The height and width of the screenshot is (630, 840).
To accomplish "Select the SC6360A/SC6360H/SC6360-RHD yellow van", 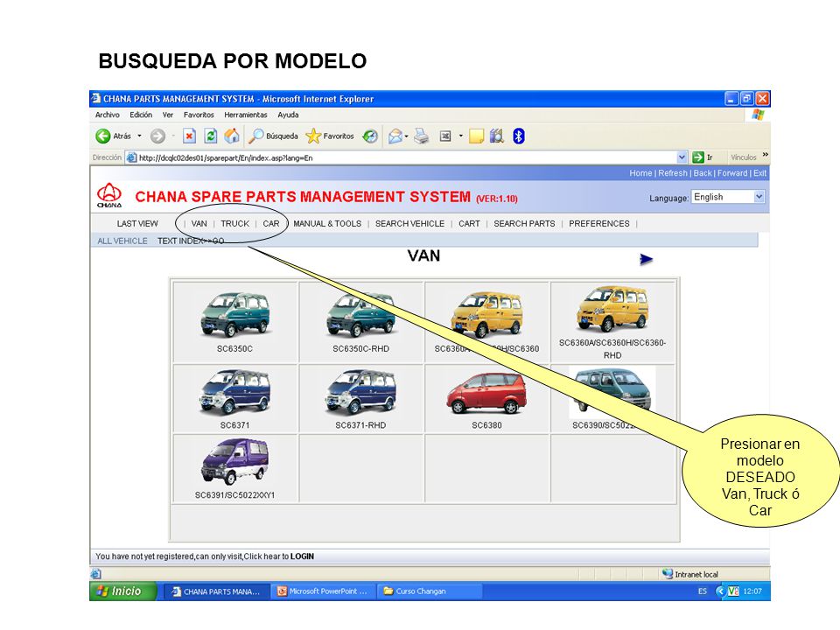I will 612,309.
